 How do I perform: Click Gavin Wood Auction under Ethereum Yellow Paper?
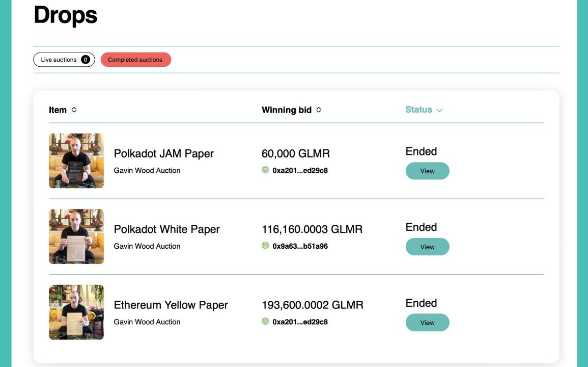tap(147, 322)
